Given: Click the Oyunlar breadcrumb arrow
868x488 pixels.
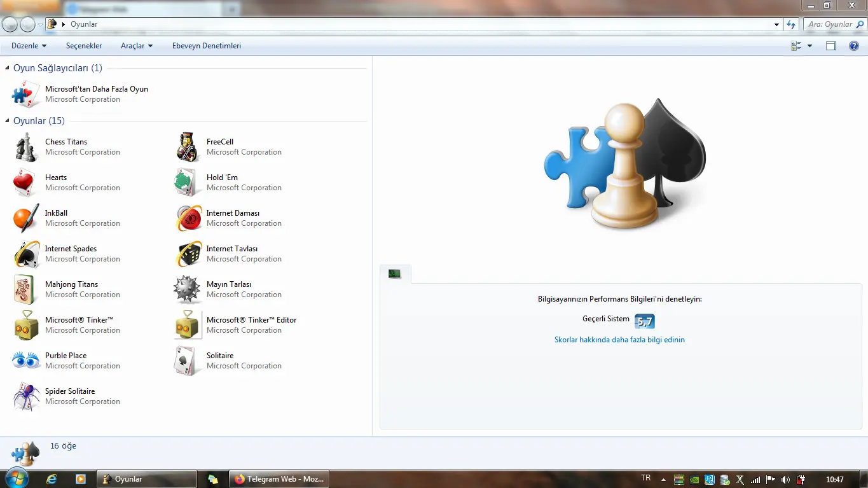Looking at the screenshot, I should 64,24.
